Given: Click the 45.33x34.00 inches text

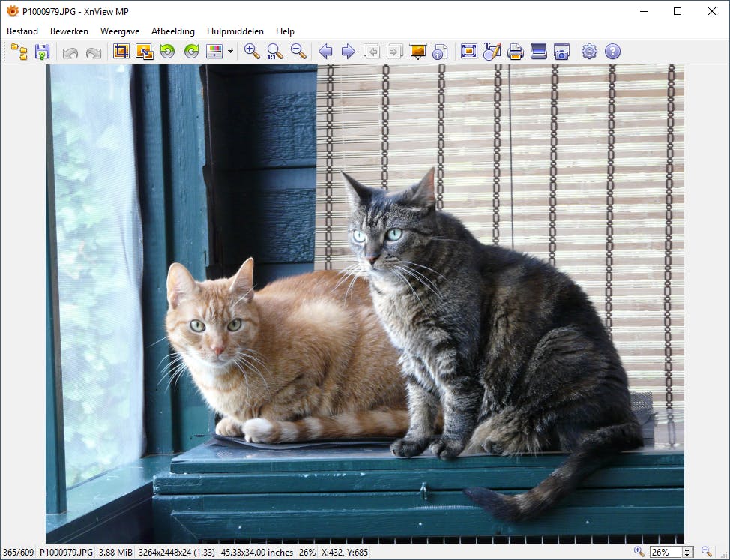Looking at the screenshot, I should (x=256, y=552).
